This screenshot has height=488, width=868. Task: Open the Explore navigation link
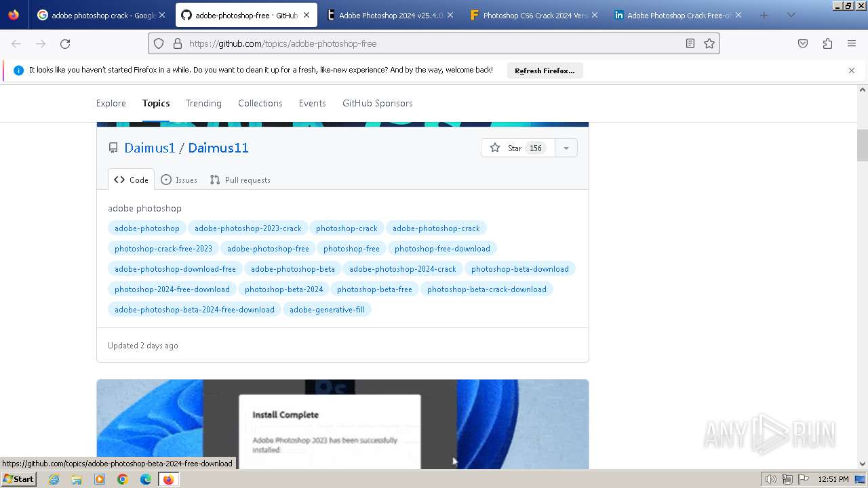111,103
